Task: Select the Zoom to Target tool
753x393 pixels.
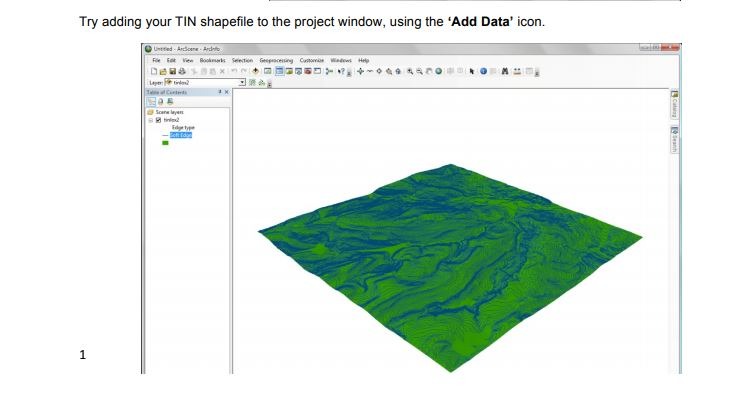Action: [x=389, y=71]
